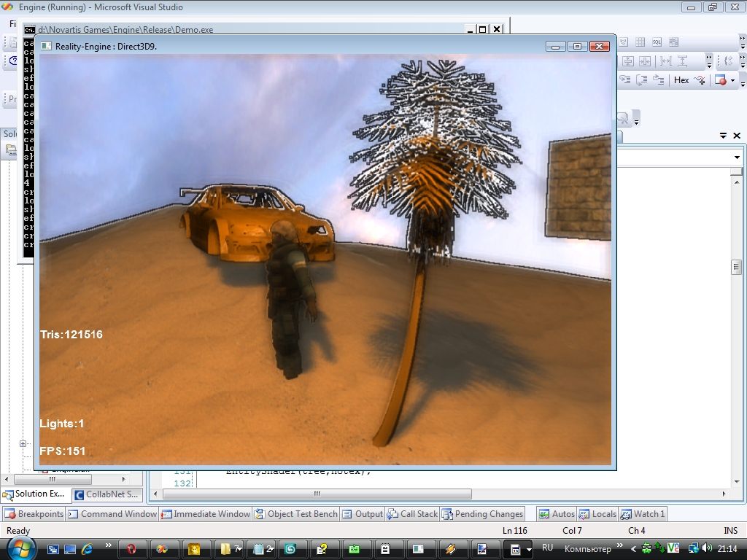Click the breakpoints window toolbar icon
This screenshot has height=560, width=747.
(719, 80)
